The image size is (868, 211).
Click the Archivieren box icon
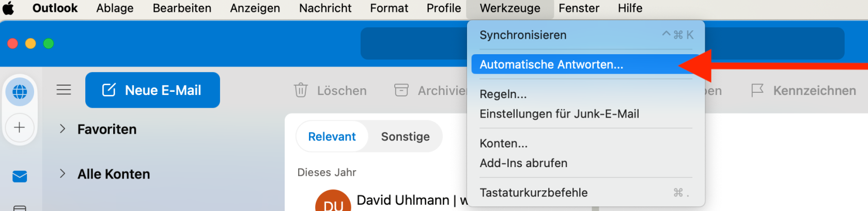401,90
